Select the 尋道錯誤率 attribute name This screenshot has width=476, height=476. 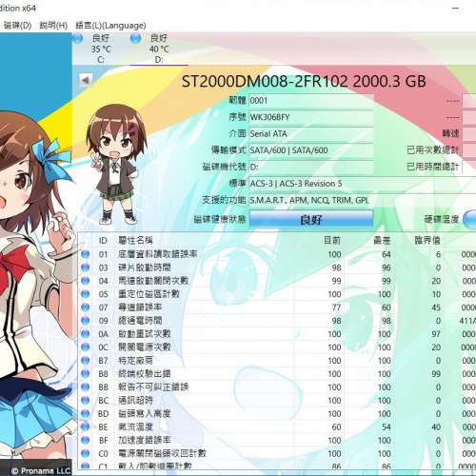[140, 307]
